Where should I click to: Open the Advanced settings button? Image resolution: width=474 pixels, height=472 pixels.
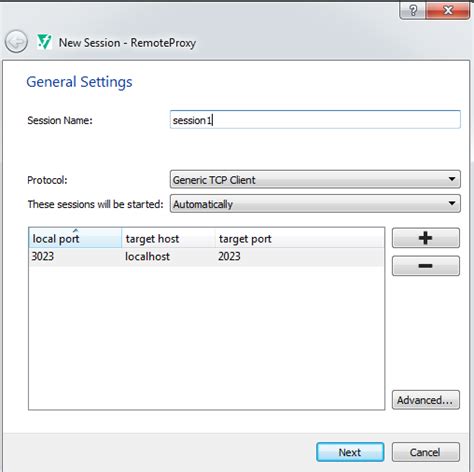click(426, 400)
